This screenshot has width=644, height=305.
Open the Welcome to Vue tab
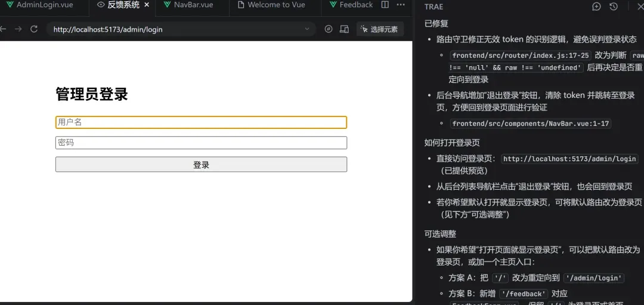tap(271, 5)
